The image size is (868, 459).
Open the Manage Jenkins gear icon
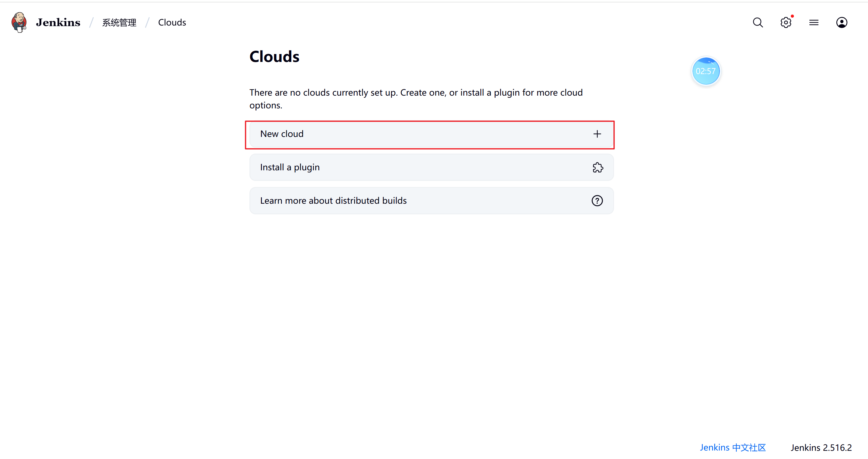click(786, 22)
